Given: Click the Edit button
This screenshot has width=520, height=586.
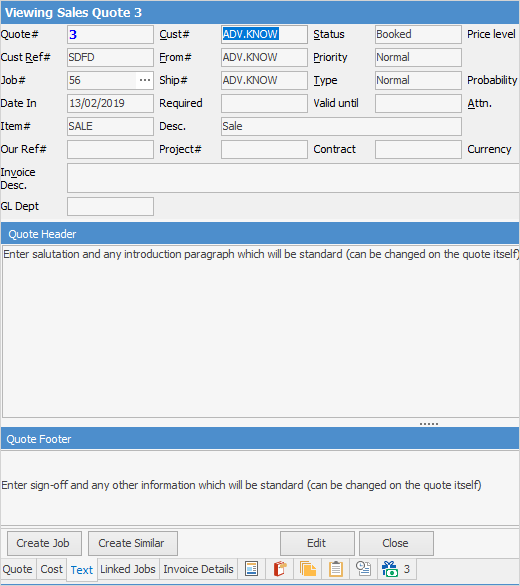Looking at the screenshot, I should coord(317,543).
